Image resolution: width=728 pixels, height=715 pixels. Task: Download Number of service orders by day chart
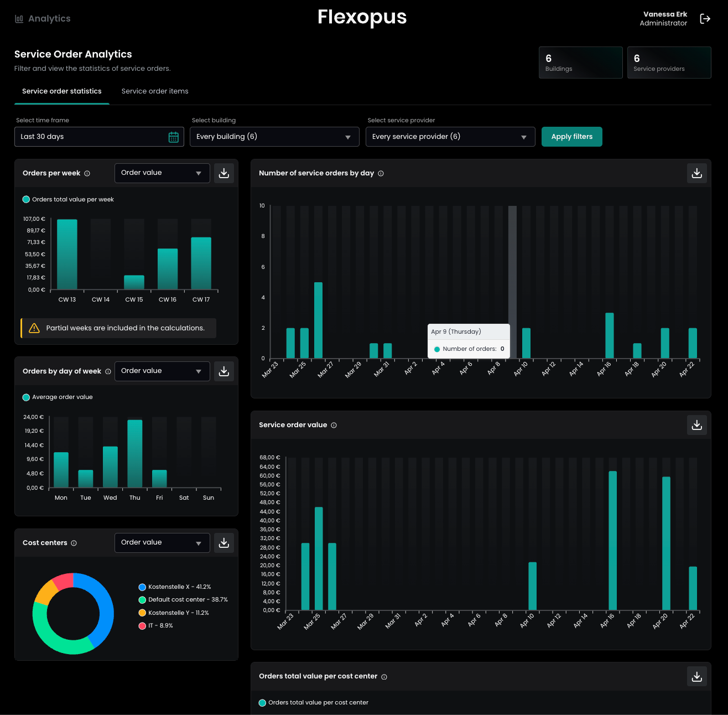[x=696, y=173]
